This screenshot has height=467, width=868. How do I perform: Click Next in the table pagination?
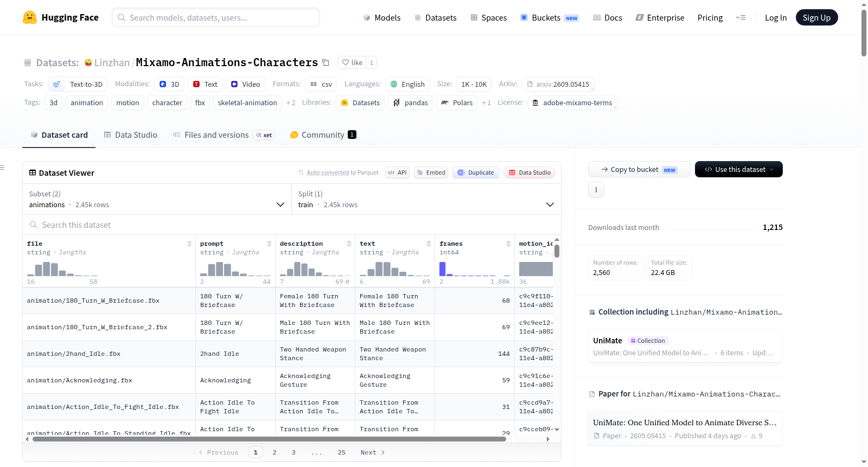[373, 452]
